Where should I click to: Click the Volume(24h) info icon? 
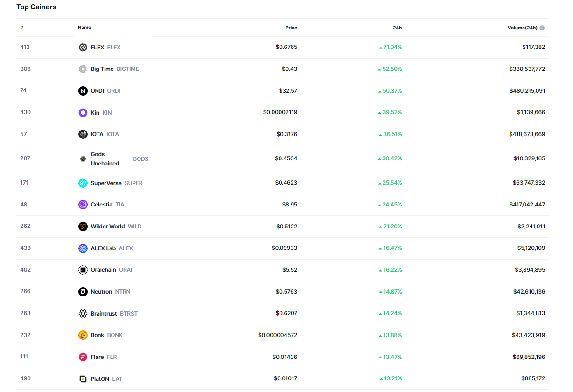point(542,28)
